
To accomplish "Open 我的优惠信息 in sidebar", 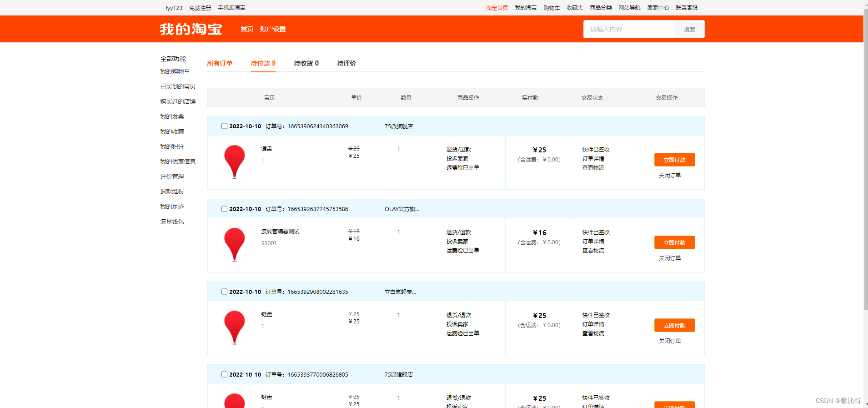I will [x=178, y=161].
